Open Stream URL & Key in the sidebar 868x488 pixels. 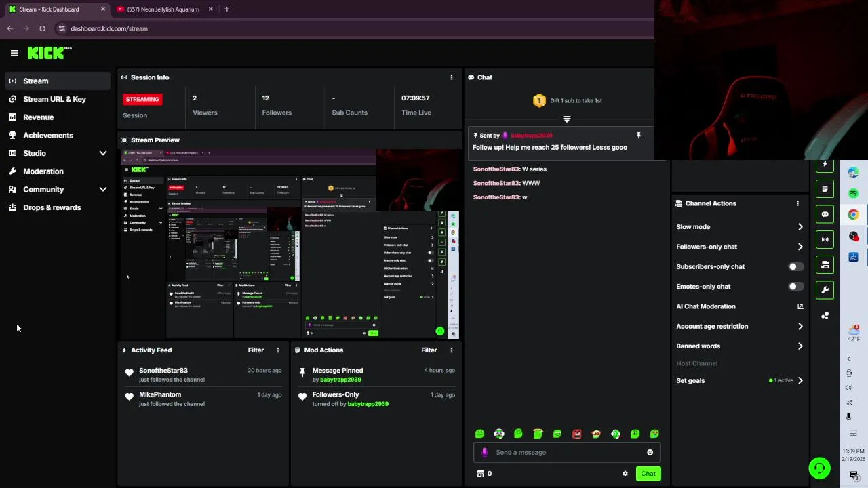[58, 99]
